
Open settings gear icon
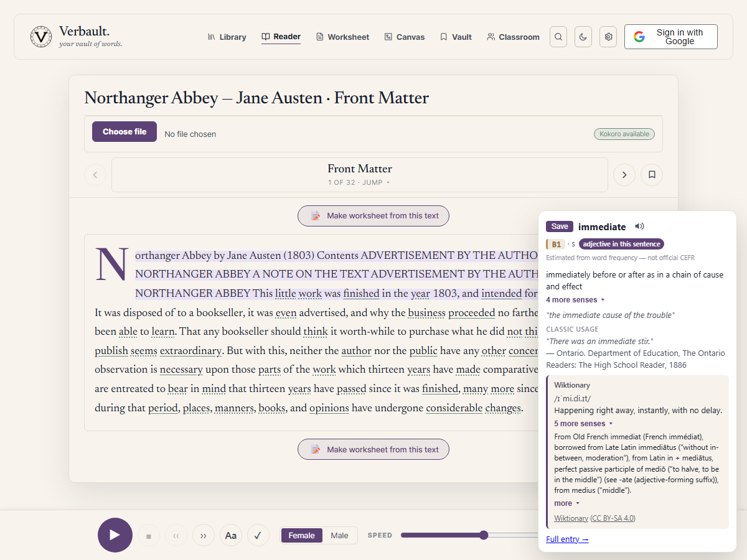[608, 37]
